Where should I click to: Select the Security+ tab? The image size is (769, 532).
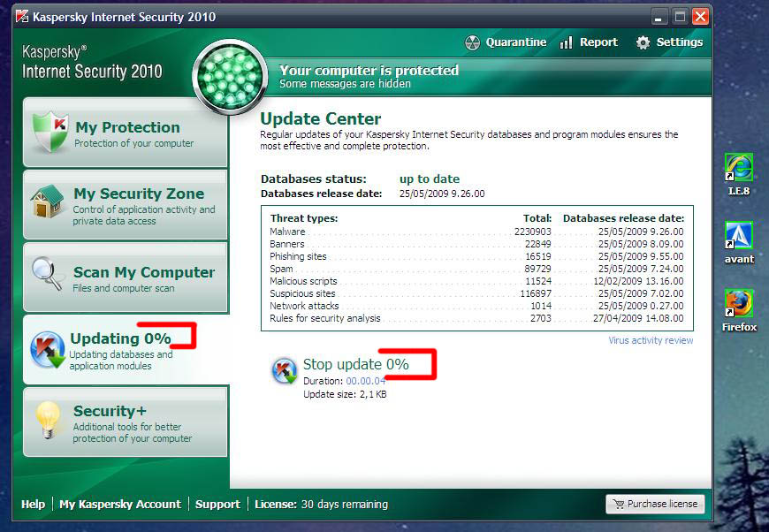click(125, 422)
